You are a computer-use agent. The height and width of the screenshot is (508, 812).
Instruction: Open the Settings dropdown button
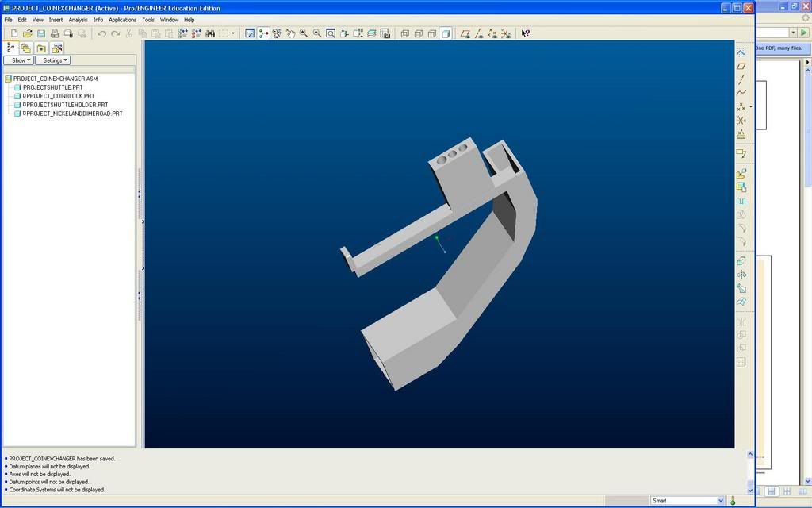[52, 60]
